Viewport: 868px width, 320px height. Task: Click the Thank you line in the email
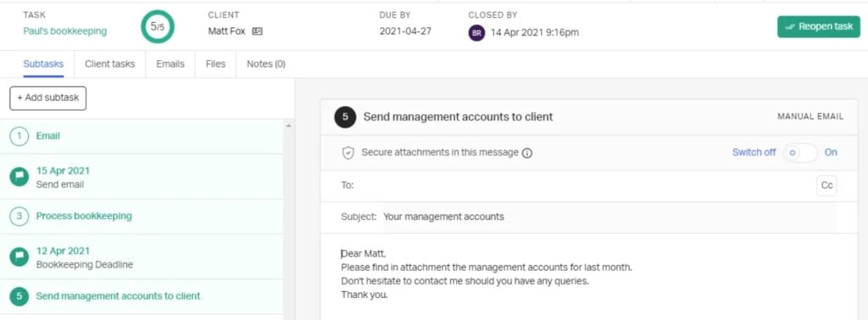364,295
